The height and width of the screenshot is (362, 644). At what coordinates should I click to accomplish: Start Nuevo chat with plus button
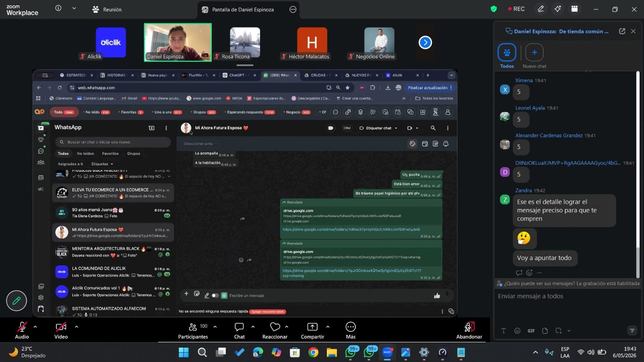click(535, 56)
